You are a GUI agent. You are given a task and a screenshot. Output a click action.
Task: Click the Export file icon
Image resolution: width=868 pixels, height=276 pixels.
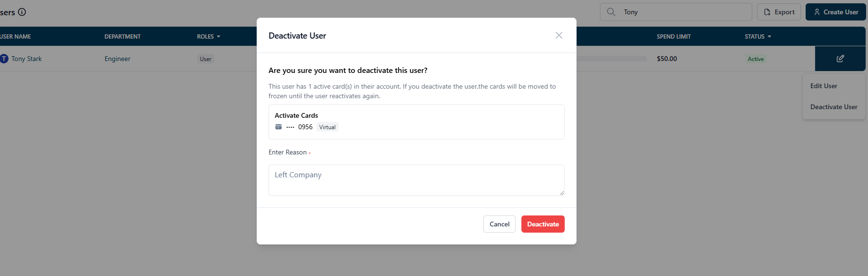coord(767,12)
